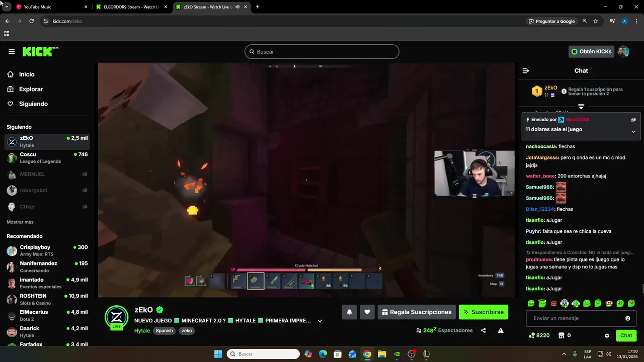Image resolution: width=644 pixels, height=362 pixels.
Task: Click Preguntar a Google button
Action: (x=551, y=21)
